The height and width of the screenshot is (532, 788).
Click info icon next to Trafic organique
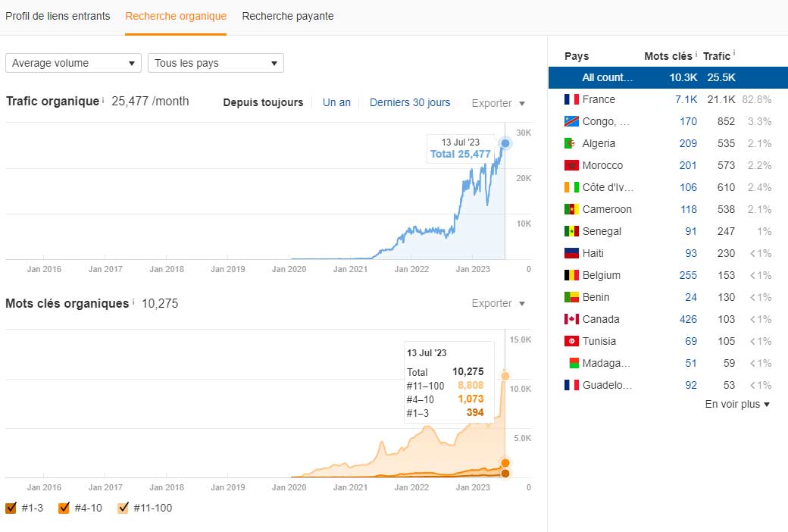103,99
